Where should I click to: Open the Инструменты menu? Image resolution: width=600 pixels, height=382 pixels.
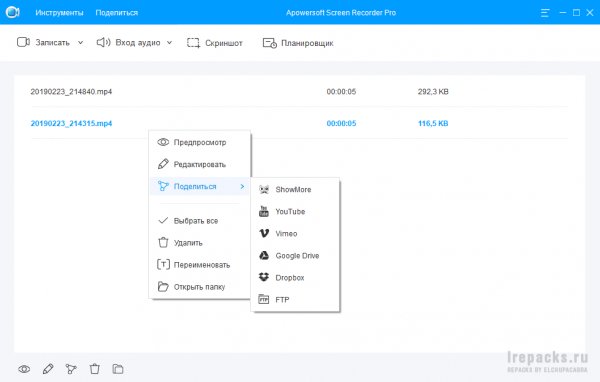tap(59, 13)
